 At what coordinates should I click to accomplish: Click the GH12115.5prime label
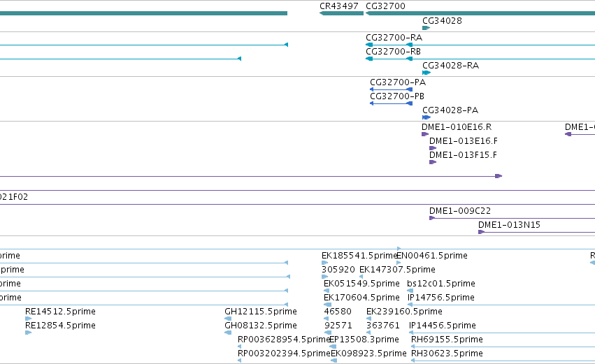pos(261,312)
